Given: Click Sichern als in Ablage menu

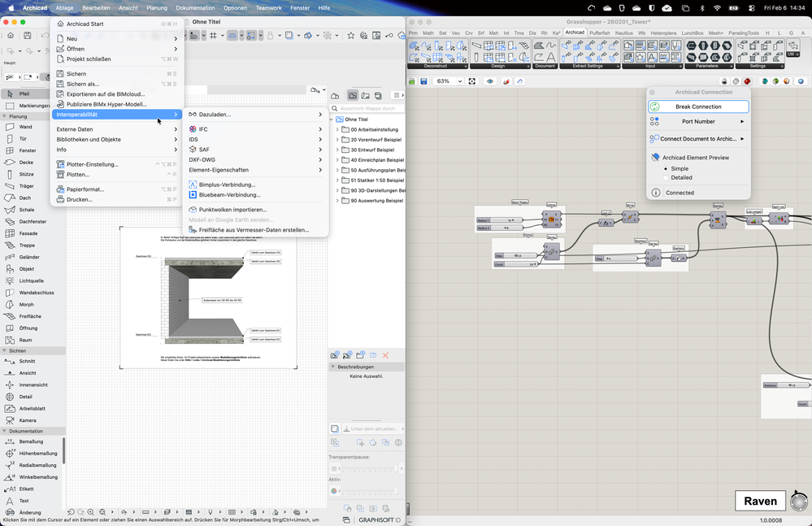Looking at the screenshot, I should (x=116, y=84).
